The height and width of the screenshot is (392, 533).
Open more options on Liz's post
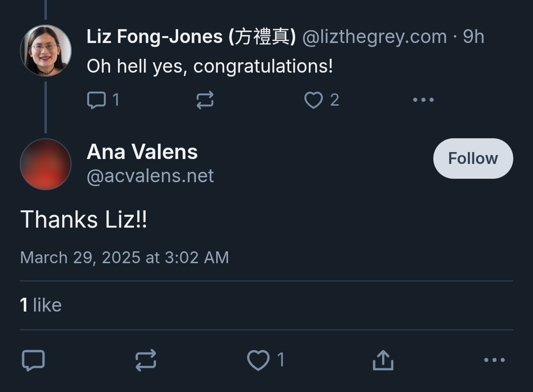[x=423, y=100]
